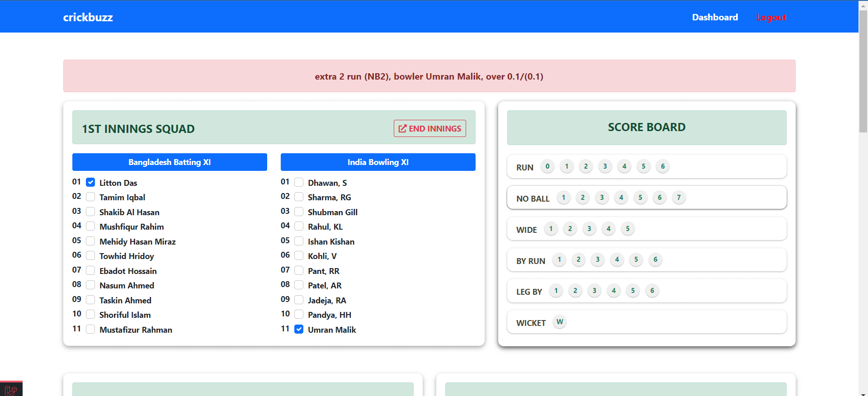Image resolution: width=868 pixels, height=396 pixels.
Task: Check the Patel, AR checkbox
Action: point(299,285)
